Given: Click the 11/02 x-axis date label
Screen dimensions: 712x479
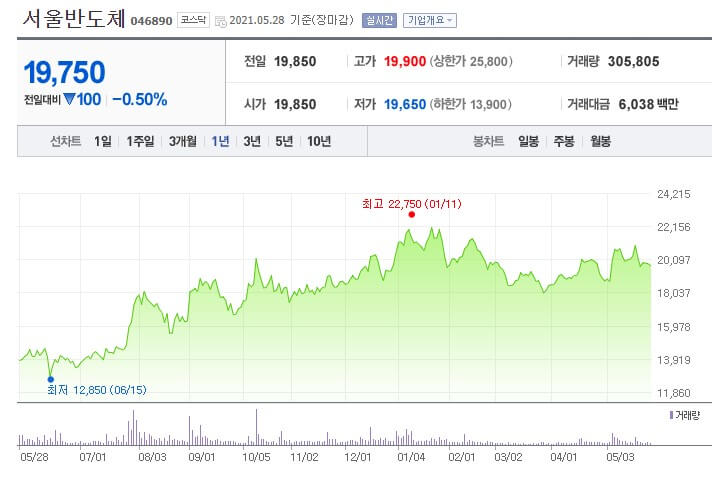Looking at the screenshot, I should point(305,457).
